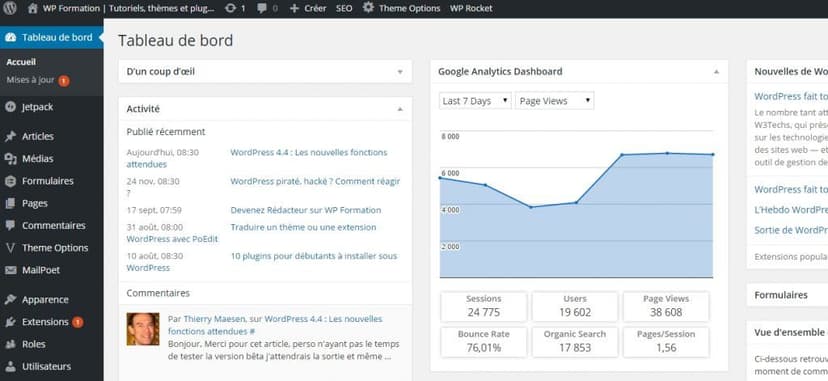Click the Aujourd'hui, 08:30 date text
The image size is (828, 381).
(163, 153)
